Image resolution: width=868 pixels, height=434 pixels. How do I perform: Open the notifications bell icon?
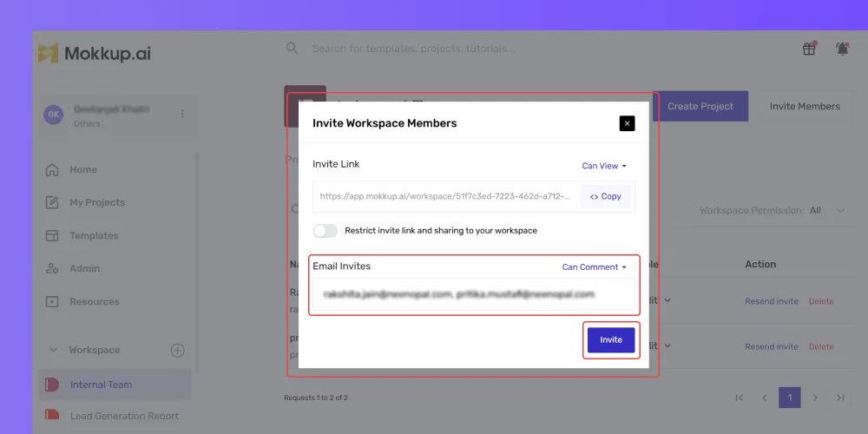[x=842, y=49]
